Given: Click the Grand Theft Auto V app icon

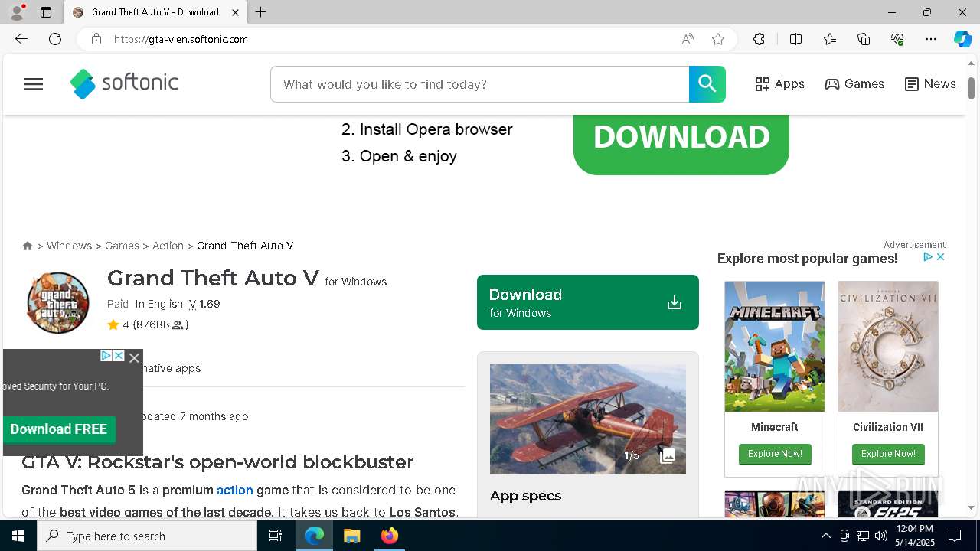Looking at the screenshot, I should tap(58, 302).
